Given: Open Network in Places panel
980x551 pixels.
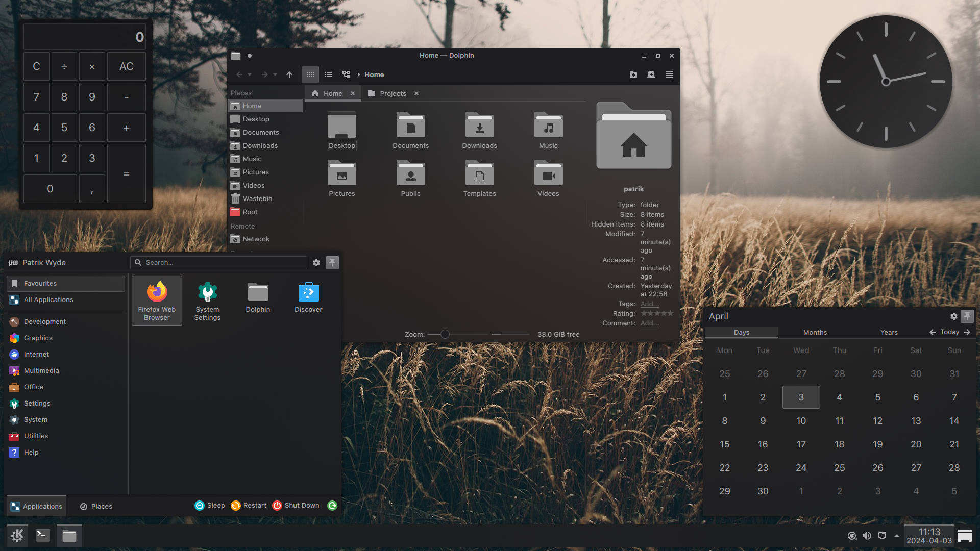Looking at the screenshot, I should click(x=265, y=239).
